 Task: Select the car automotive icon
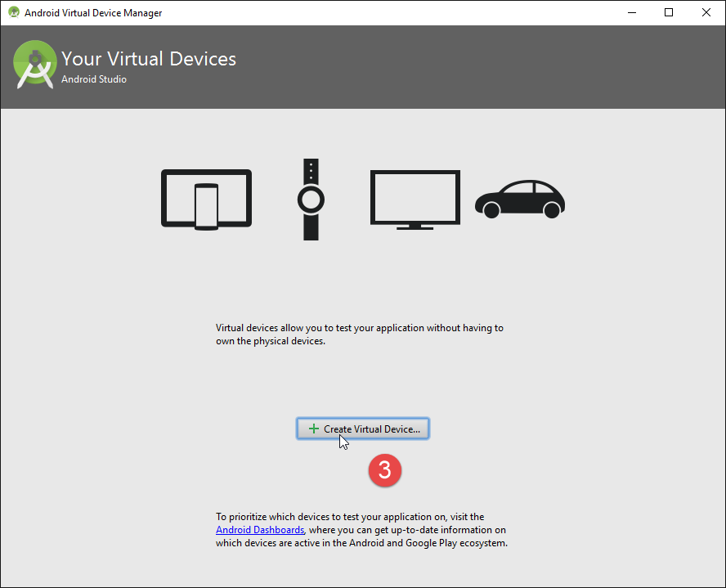(520, 199)
